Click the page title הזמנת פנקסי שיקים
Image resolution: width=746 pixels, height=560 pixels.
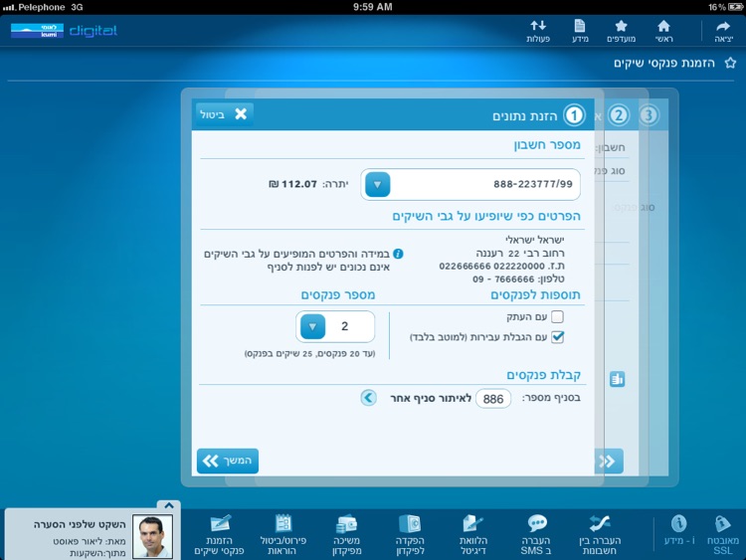664,63
